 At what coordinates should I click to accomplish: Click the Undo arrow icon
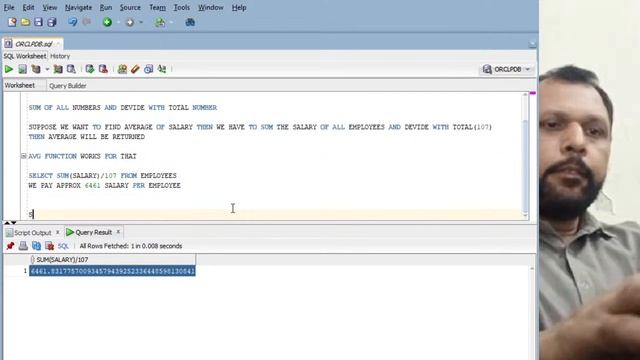coord(73,22)
